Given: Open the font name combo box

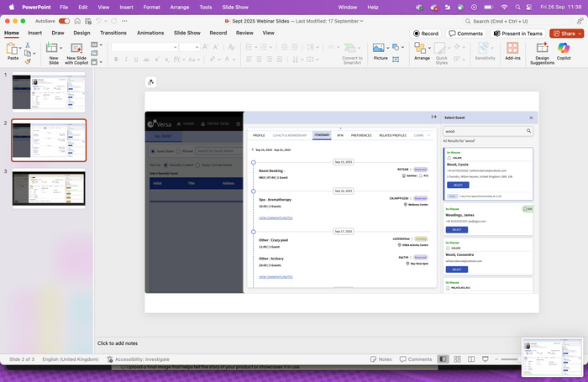Looking at the screenshot, I should pyautogui.click(x=143, y=47).
